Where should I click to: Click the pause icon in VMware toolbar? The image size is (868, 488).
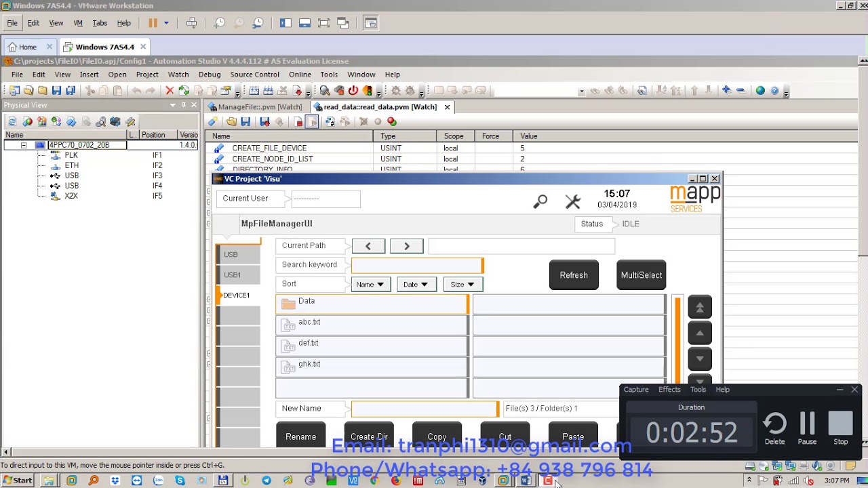click(153, 23)
